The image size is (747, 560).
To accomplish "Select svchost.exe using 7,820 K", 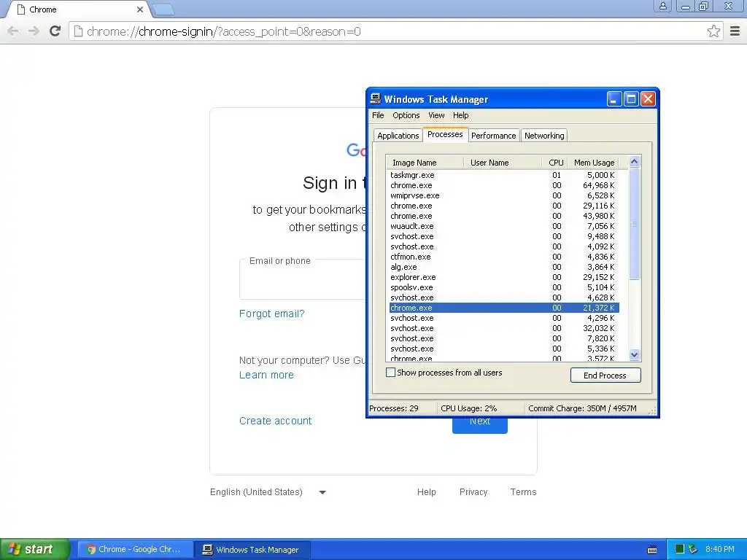I will pyautogui.click(x=504, y=338).
